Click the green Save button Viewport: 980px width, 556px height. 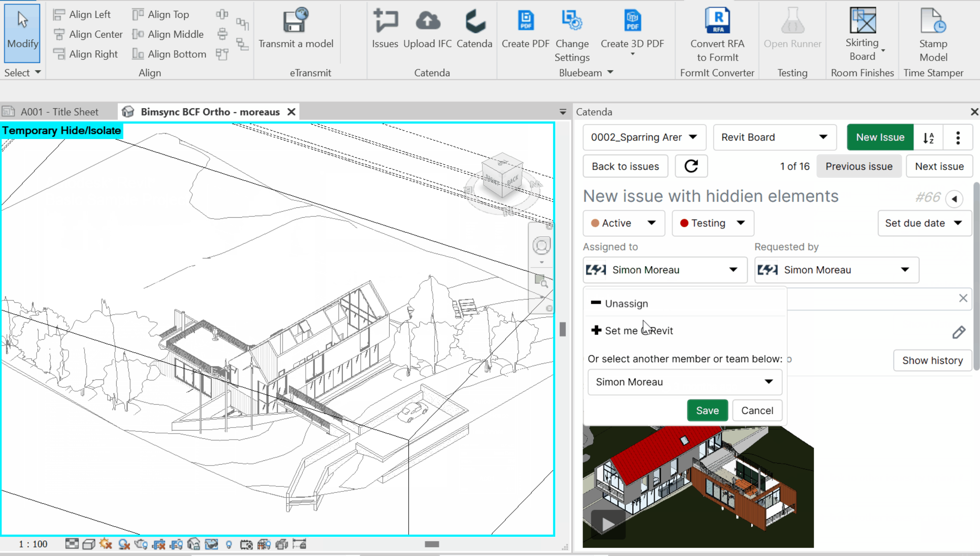(x=707, y=410)
